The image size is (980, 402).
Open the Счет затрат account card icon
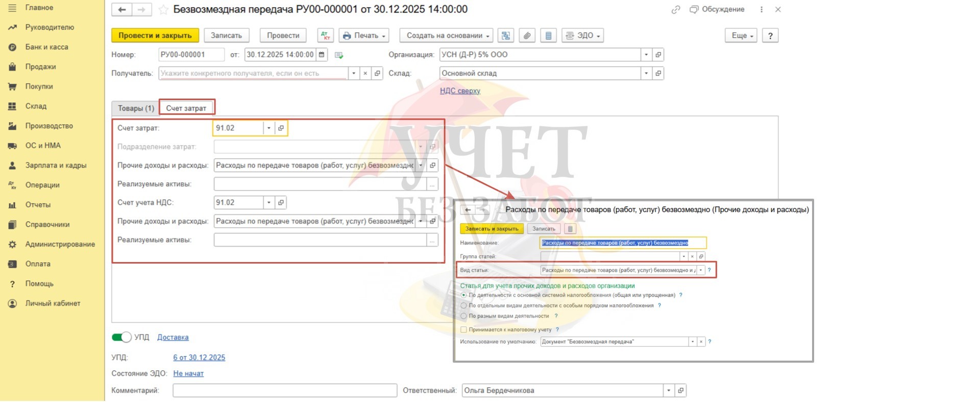click(x=281, y=128)
